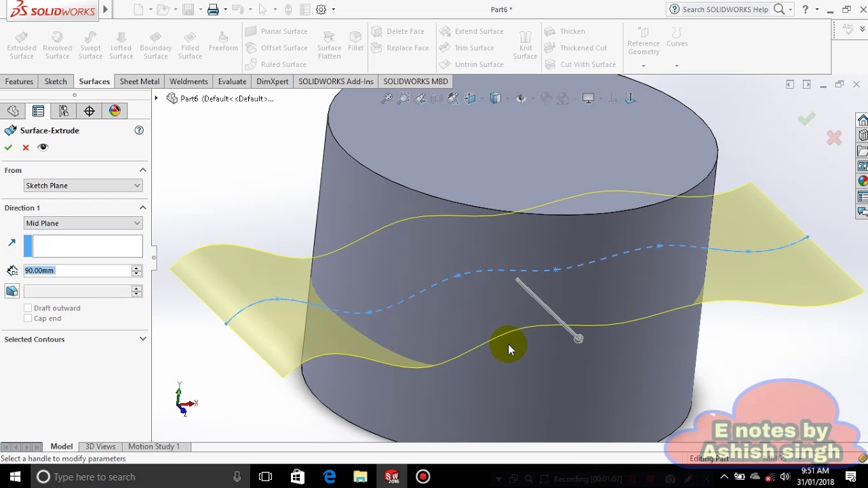Click the 90.00mm depth field

[77, 270]
